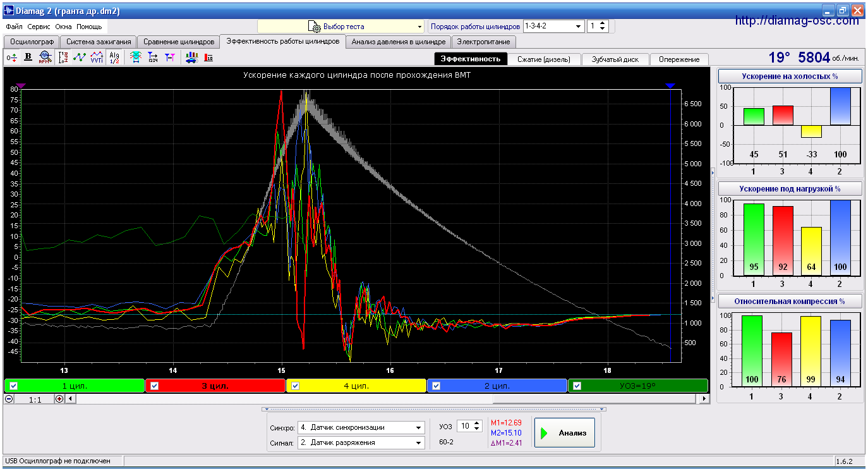
Task: Toggle the 1 цил. checkbox
Action: click(x=14, y=386)
